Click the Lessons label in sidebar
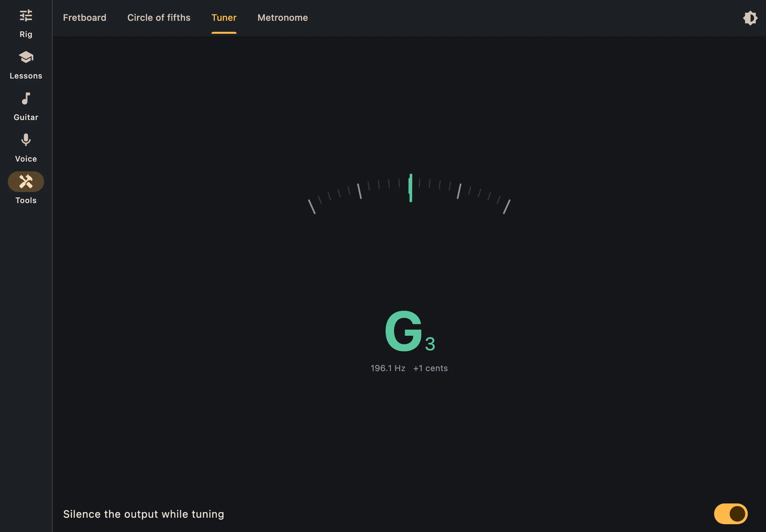Screen dimensions: 766x532 (x=26, y=76)
